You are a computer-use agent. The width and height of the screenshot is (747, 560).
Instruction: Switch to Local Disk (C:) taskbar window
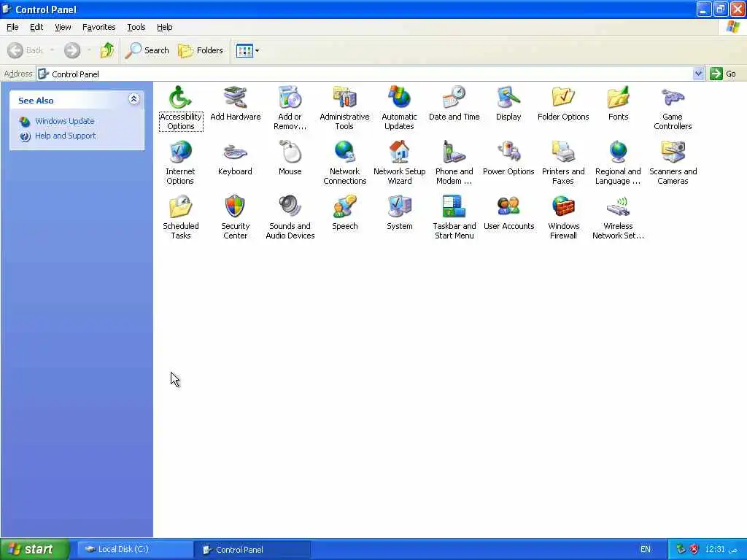point(135,549)
